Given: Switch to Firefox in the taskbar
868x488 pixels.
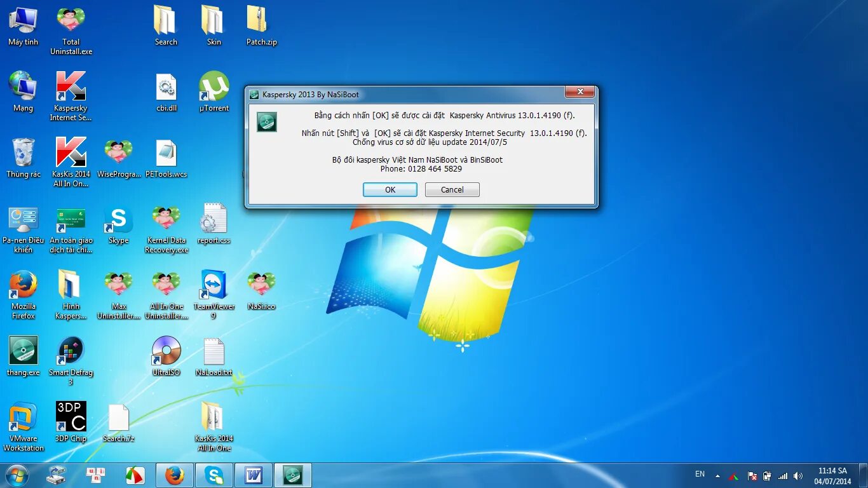Looking at the screenshot, I should pyautogui.click(x=174, y=475).
